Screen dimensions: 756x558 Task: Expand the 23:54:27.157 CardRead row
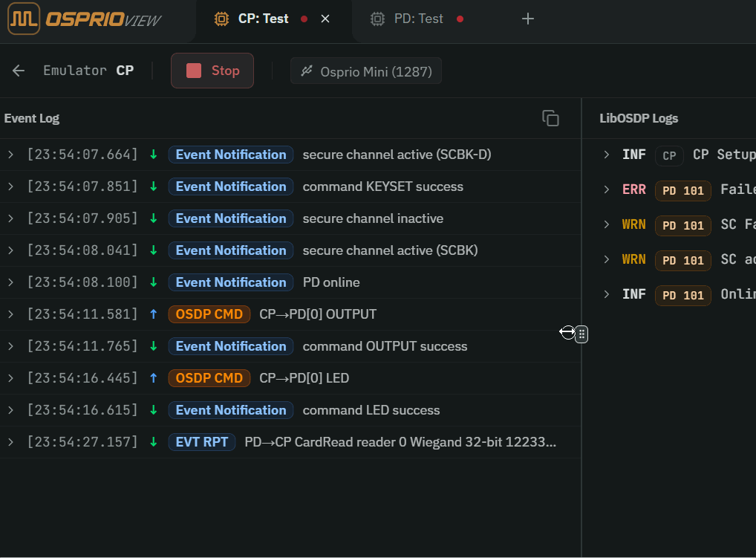(10, 442)
